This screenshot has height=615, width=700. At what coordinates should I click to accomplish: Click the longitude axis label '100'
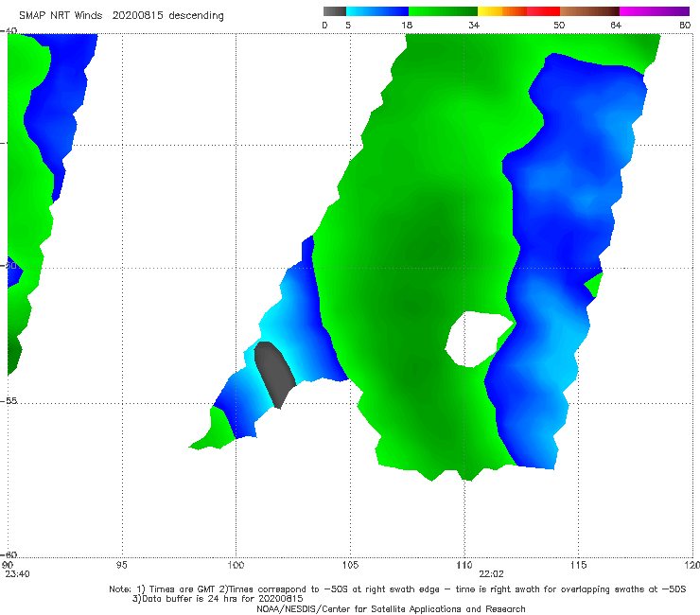click(236, 566)
